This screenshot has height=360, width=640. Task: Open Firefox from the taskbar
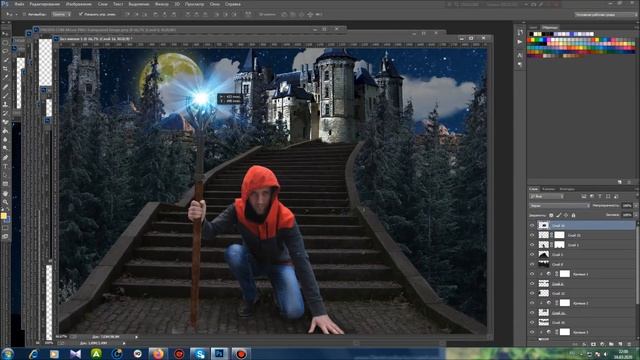click(x=158, y=354)
